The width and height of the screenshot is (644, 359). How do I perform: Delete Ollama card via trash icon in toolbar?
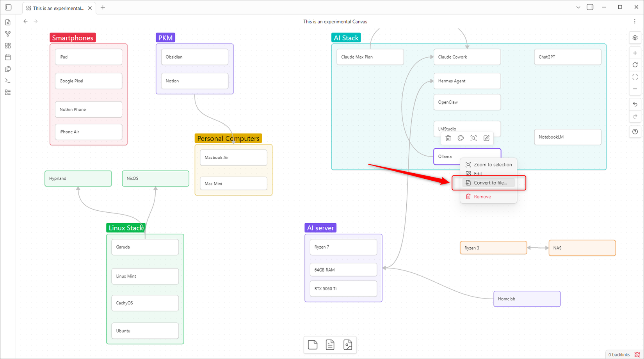click(448, 138)
